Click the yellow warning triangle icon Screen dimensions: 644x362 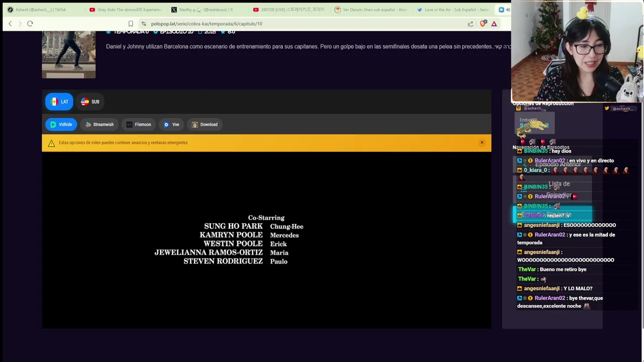click(x=51, y=143)
